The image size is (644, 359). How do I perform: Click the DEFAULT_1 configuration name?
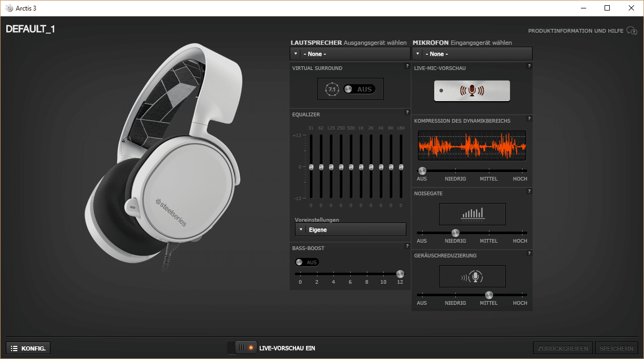click(30, 29)
